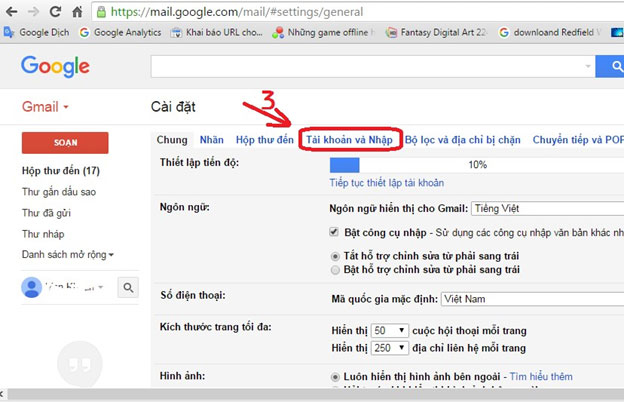Switch to the Chung tab
This screenshot has height=402, width=624.
pyautogui.click(x=172, y=140)
